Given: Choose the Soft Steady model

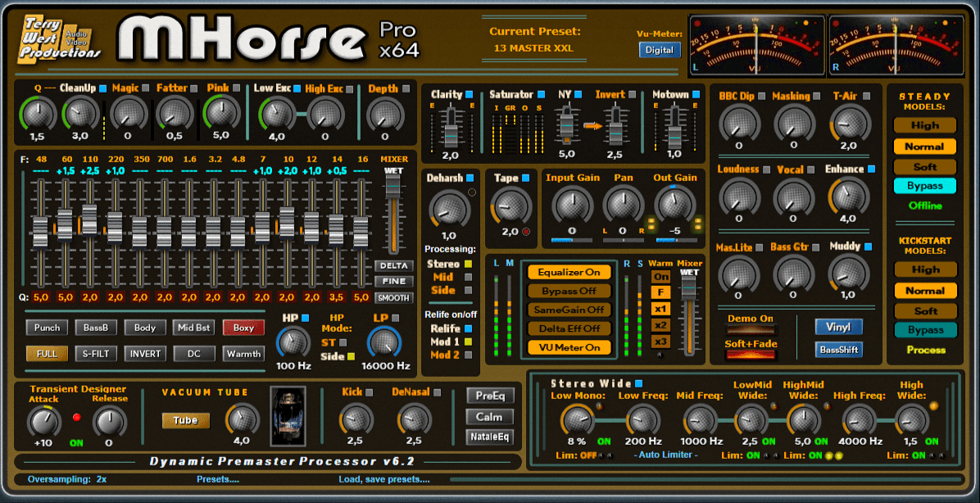Looking at the screenshot, I should point(925,167).
